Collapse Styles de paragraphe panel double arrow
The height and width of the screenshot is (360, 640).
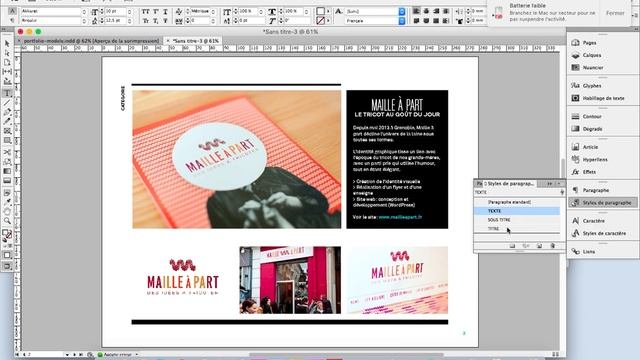coord(550,184)
